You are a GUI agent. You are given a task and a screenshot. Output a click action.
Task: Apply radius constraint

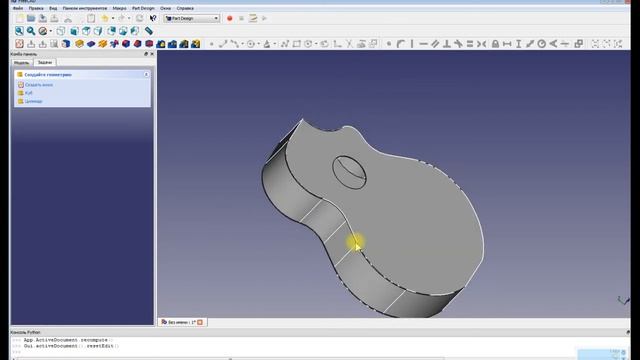pos(542,44)
